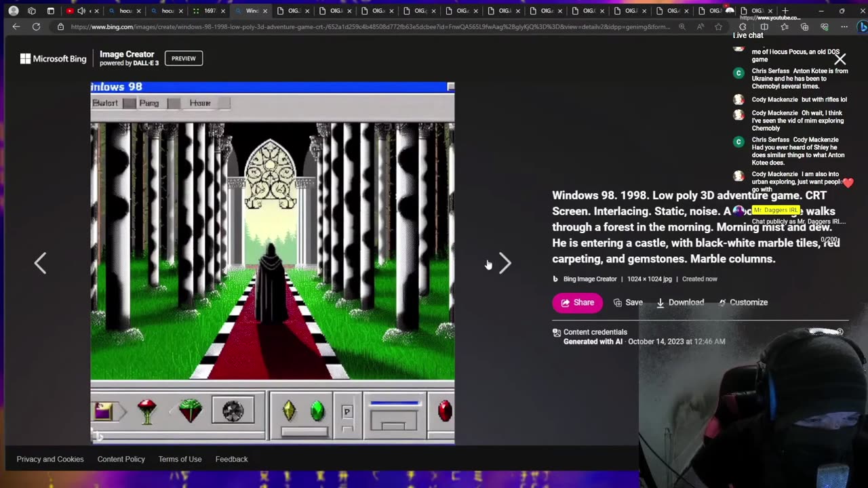Image resolution: width=868 pixels, height=488 pixels.
Task: Click the address bar URL
Action: point(370,26)
